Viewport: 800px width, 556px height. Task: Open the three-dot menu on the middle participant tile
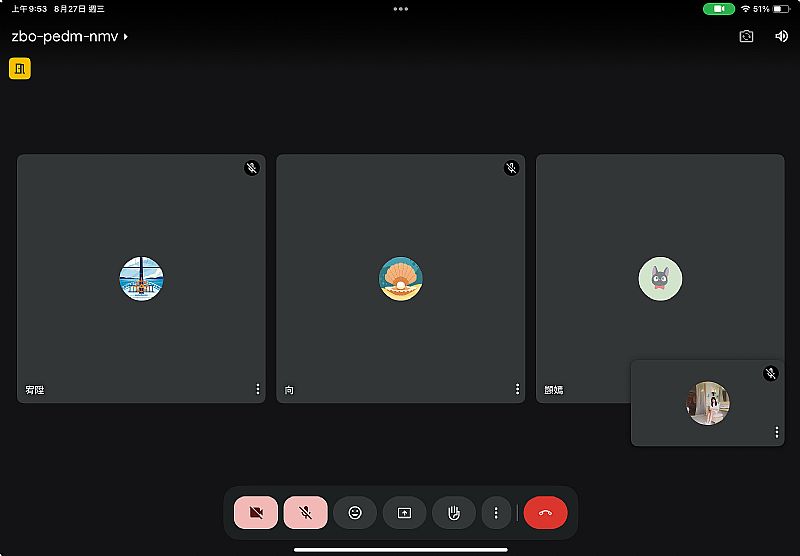coord(517,389)
